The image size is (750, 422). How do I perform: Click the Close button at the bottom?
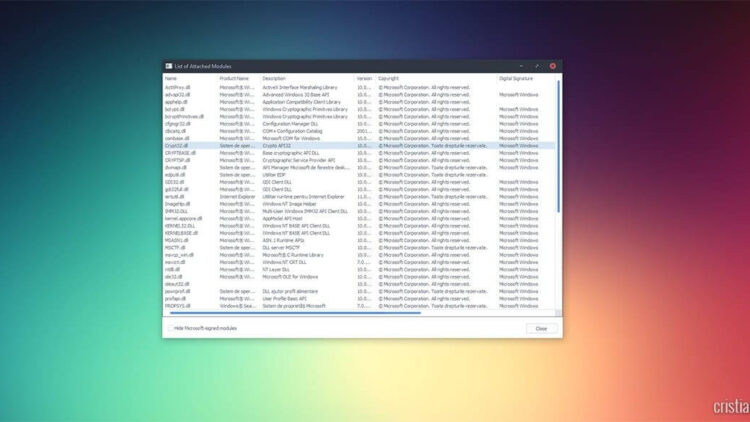pos(541,329)
